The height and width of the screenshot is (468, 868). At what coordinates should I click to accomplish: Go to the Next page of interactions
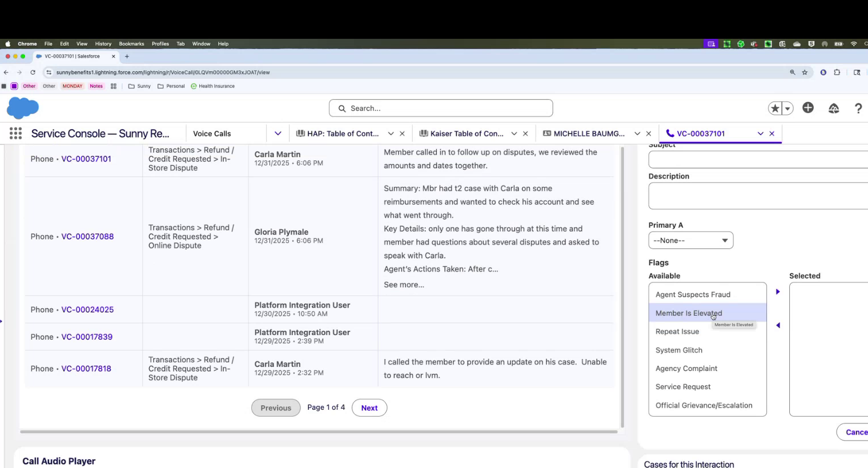pyautogui.click(x=369, y=408)
